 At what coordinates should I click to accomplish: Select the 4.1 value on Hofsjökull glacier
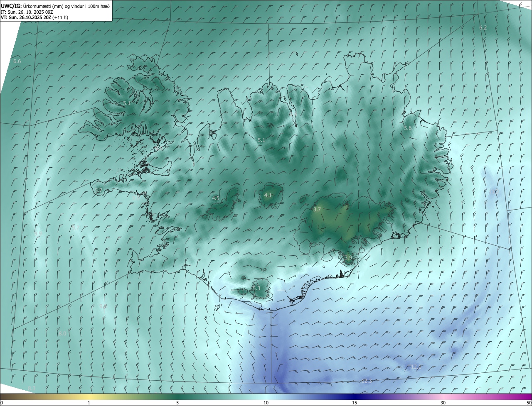coord(268,196)
